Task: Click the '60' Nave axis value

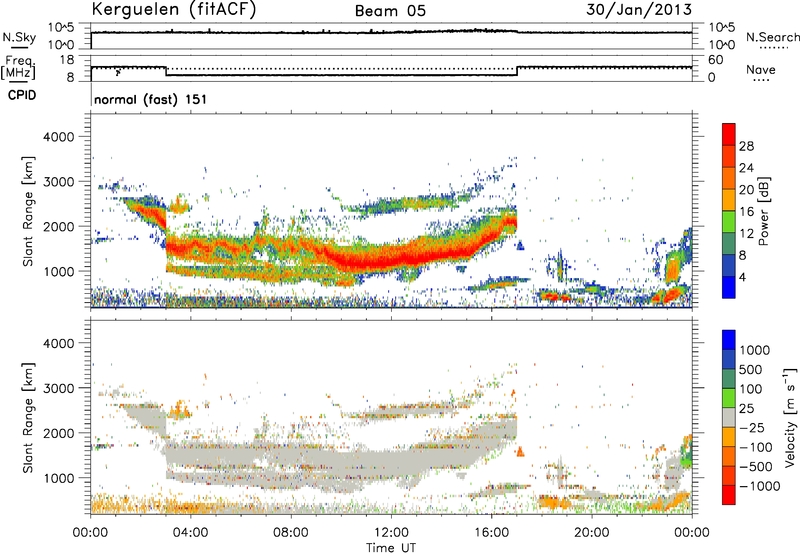Action: click(715, 60)
